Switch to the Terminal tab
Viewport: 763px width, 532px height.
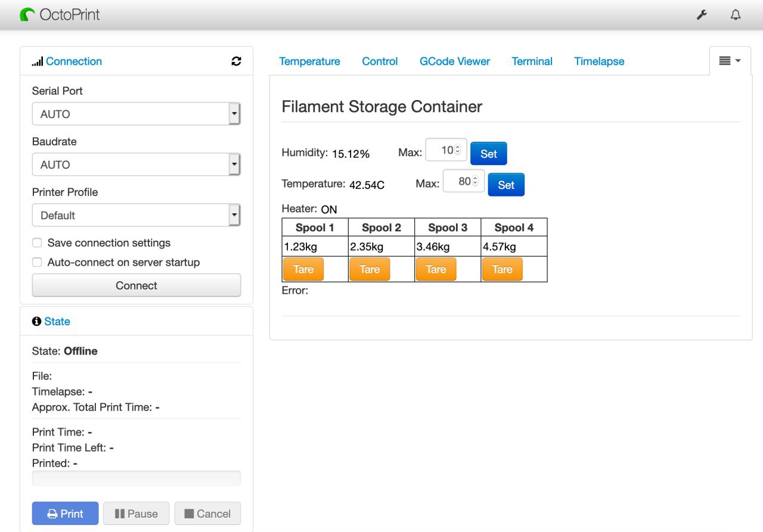pyautogui.click(x=532, y=61)
